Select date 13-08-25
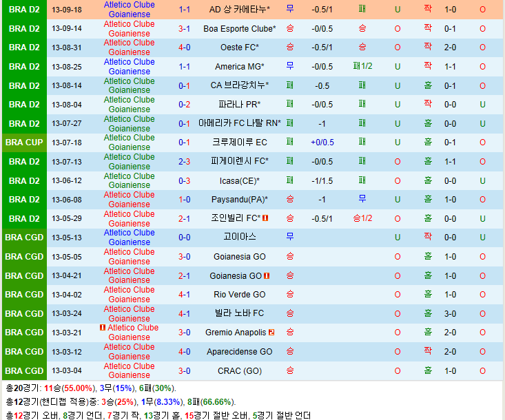This screenshot has width=505, height=420. coord(67,67)
